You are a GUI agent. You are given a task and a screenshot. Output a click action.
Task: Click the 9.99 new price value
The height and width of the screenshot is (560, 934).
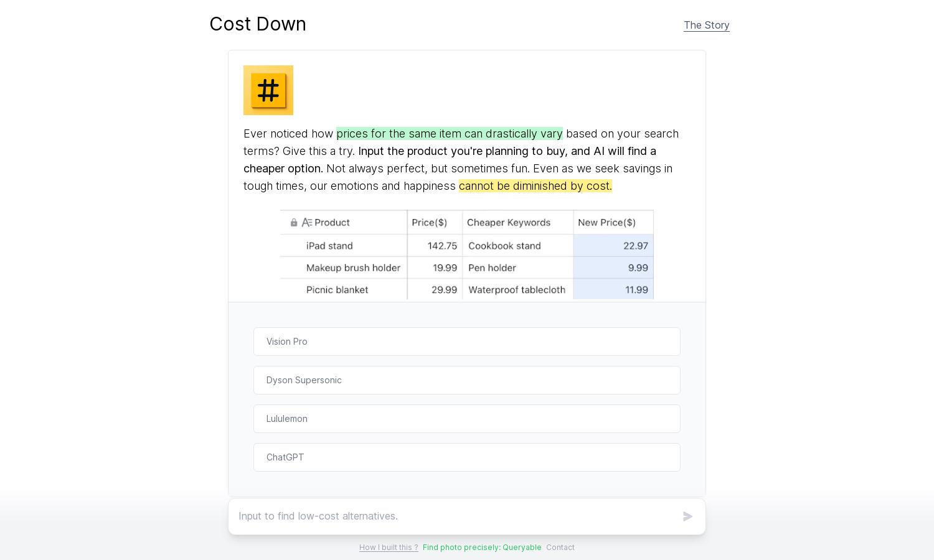[638, 268]
